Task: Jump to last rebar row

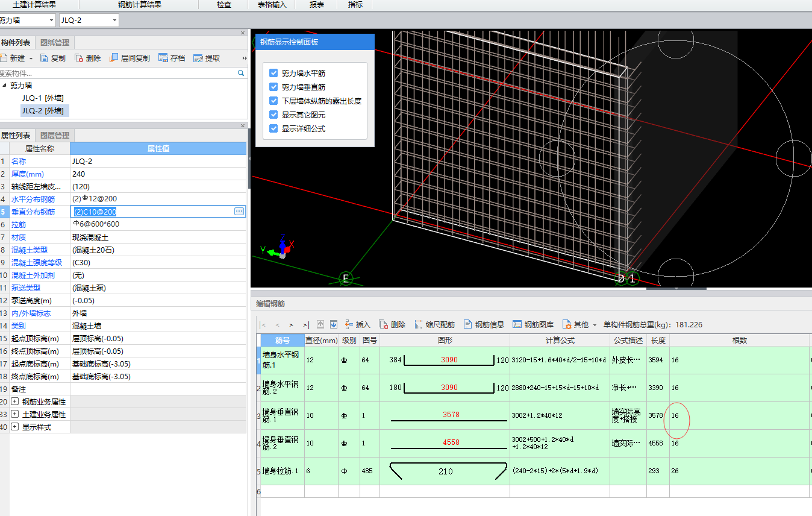Action: pyautogui.click(x=306, y=324)
